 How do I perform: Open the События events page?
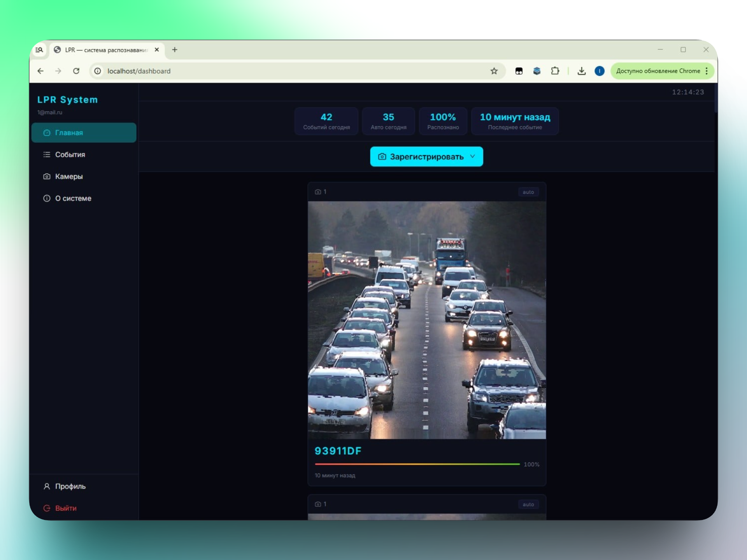coord(84,154)
